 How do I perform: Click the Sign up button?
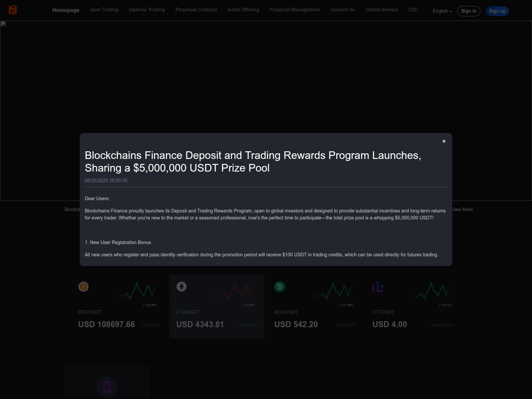click(497, 11)
